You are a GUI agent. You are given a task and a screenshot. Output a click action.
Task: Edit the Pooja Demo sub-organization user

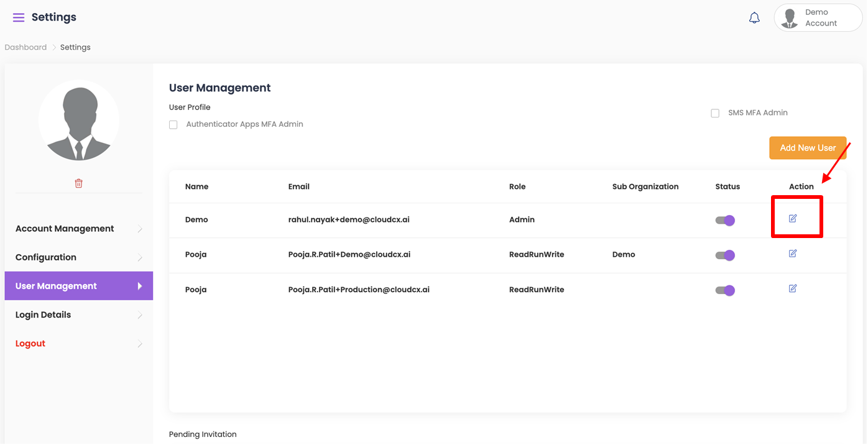coord(793,254)
